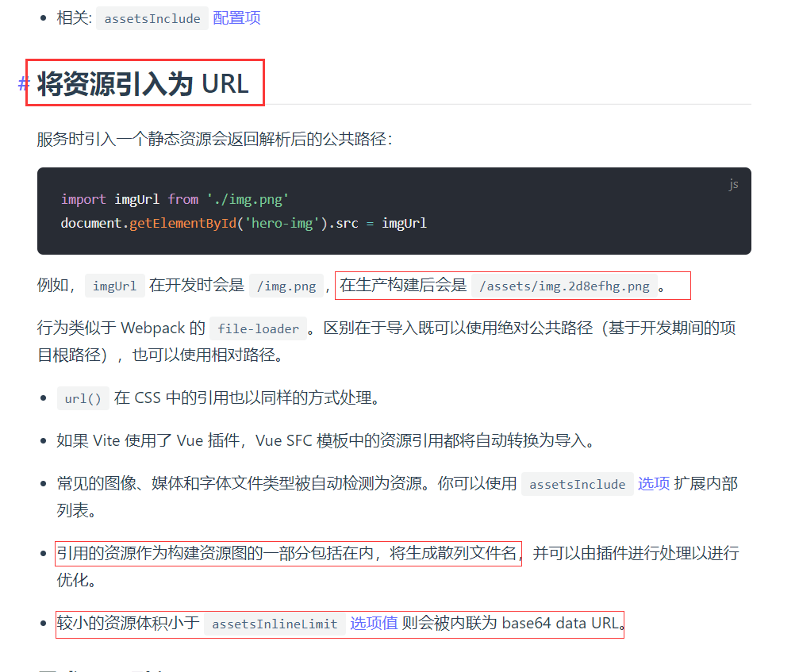
Task: Click the import keyword in the code block
Action: (83, 199)
